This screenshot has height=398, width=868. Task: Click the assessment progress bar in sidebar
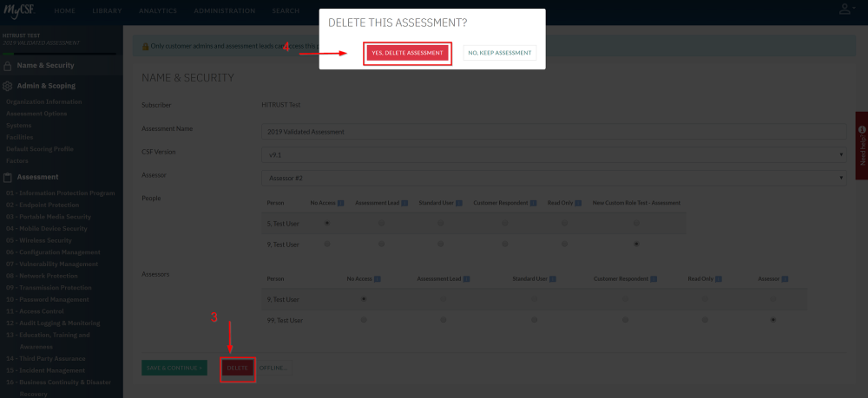coord(59,54)
